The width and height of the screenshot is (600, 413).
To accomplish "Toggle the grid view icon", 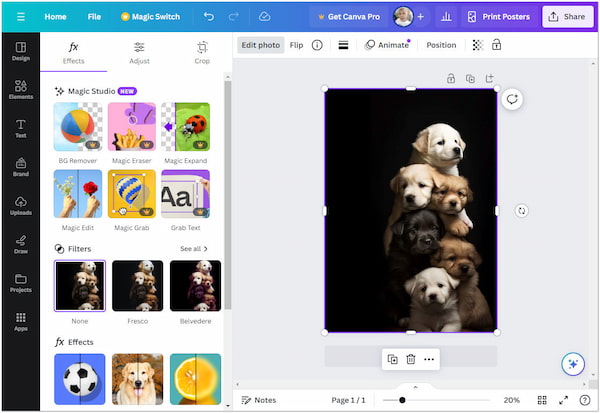I will pyautogui.click(x=542, y=400).
